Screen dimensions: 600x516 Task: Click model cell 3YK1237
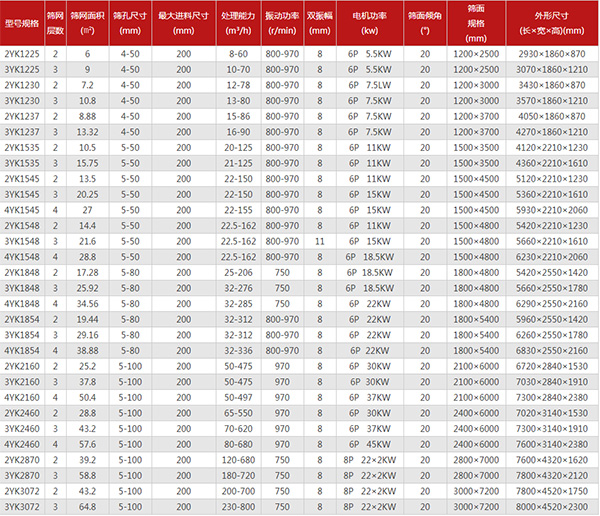(22, 133)
